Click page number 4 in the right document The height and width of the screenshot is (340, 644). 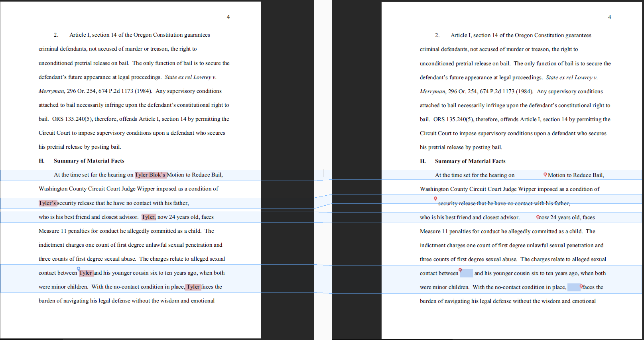pos(609,17)
